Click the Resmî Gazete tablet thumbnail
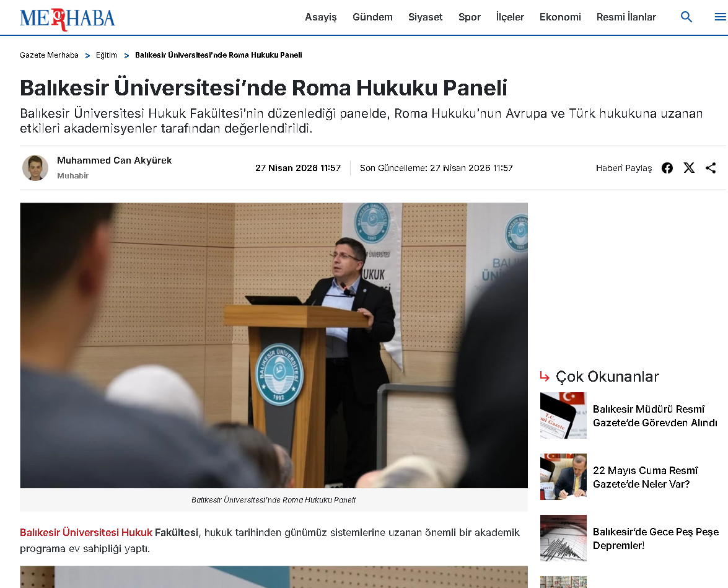728x588 pixels. point(563,415)
